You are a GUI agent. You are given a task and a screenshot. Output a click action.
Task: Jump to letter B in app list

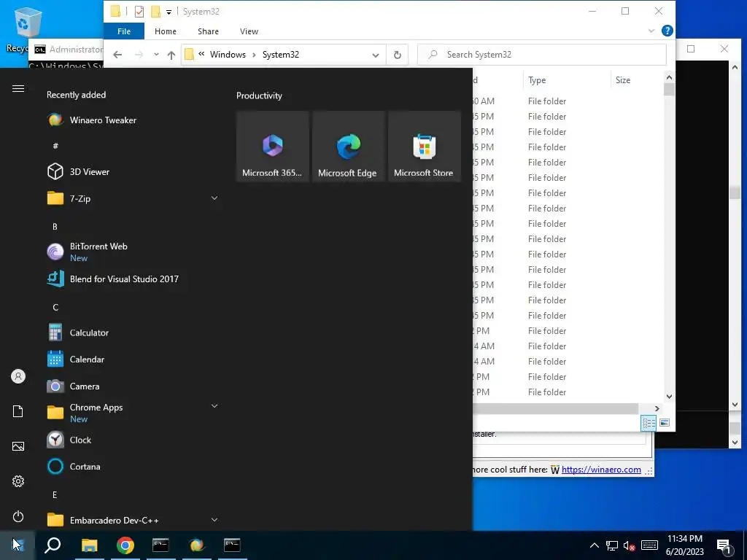tap(55, 227)
